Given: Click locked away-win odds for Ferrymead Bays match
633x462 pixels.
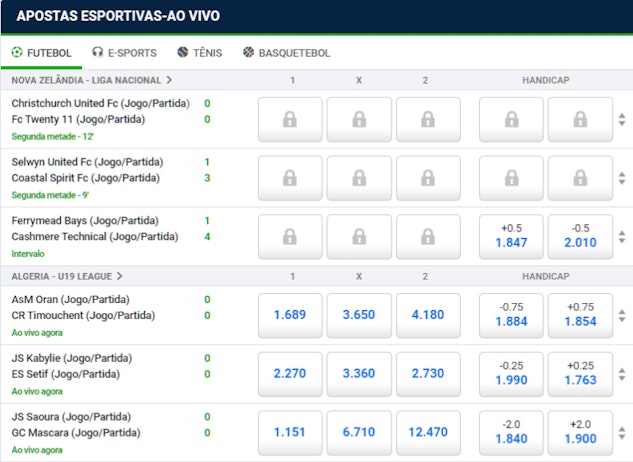Looking at the screenshot, I should 428,237.
